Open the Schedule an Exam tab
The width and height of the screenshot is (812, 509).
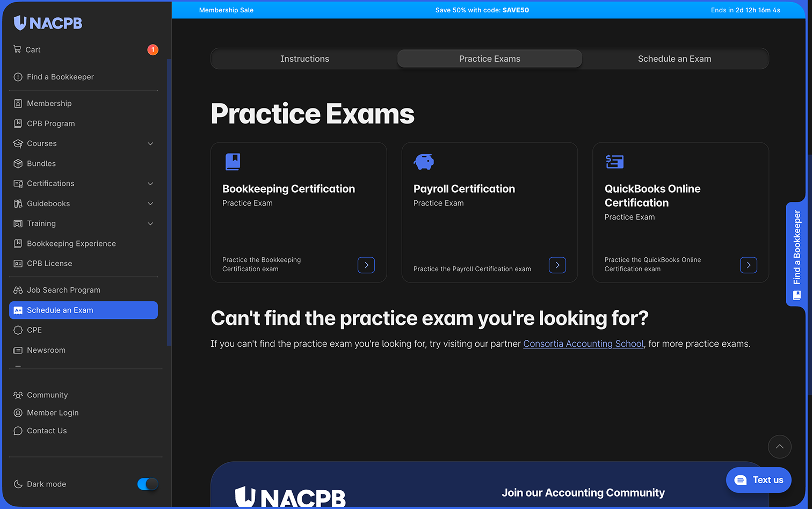click(675, 59)
